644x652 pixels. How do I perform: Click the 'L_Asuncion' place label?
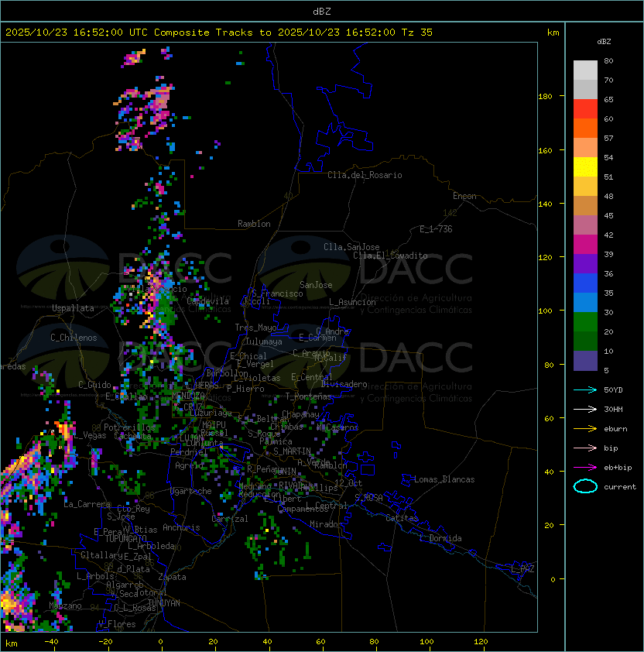352,302
